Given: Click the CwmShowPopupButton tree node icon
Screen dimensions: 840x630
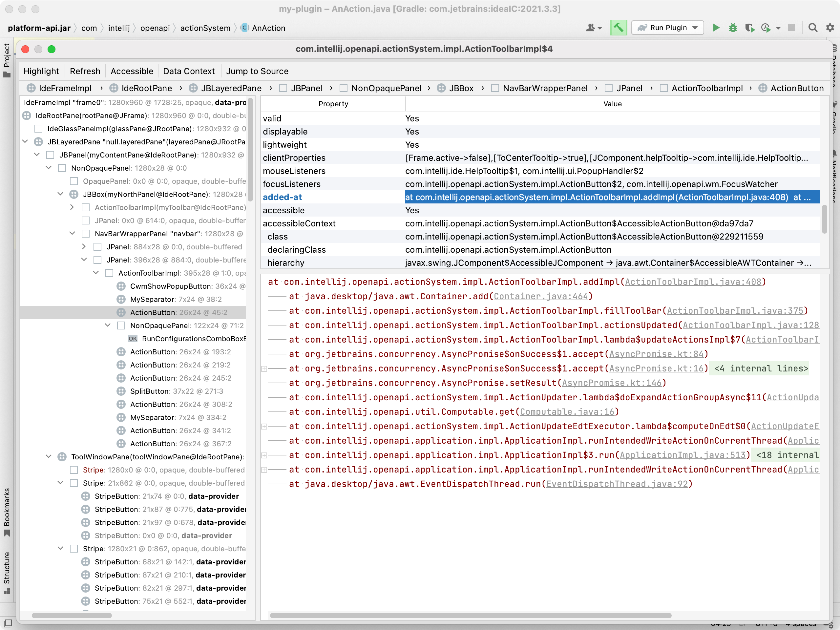Looking at the screenshot, I should [121, 286].
